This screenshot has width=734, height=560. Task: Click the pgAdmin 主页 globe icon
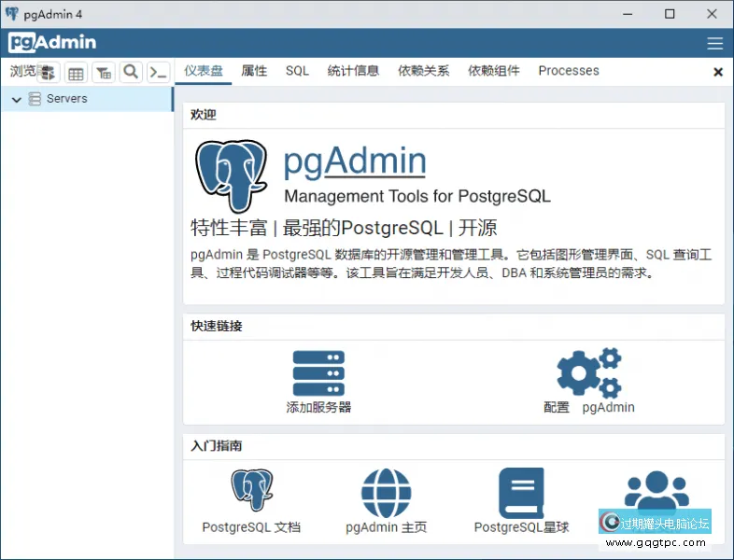[387, 493]
